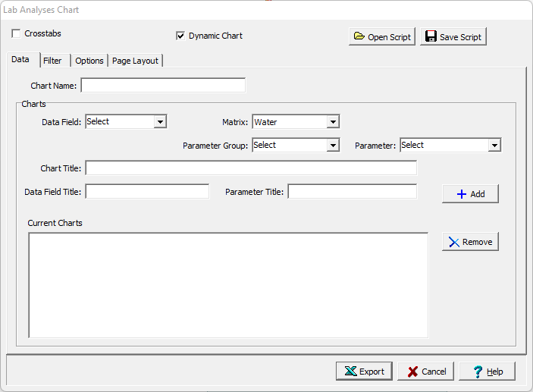Open the Page Layout tab
The width and height of the screenshot is (533, 392).
(135, 61)
